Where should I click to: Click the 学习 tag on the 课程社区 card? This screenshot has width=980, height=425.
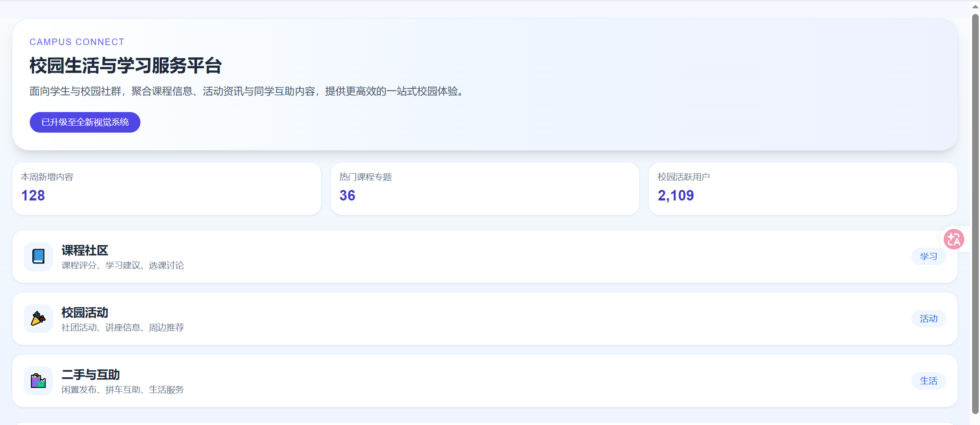(x=928, y=256)
